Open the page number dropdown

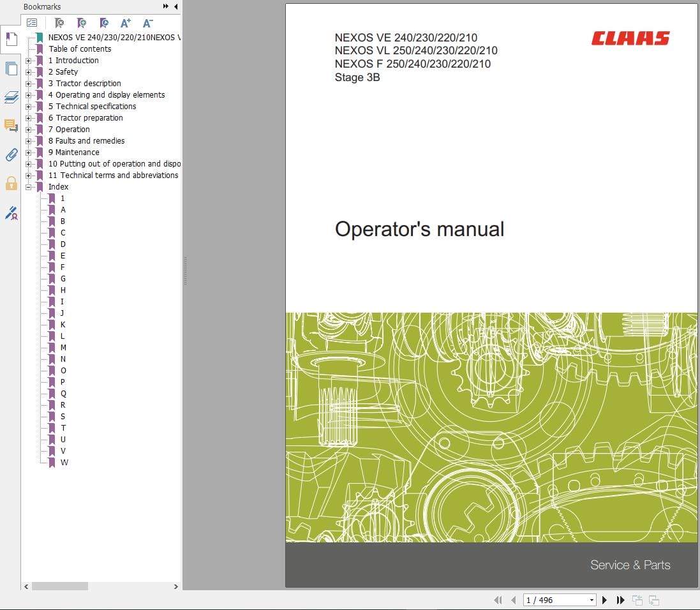(592, 600)
